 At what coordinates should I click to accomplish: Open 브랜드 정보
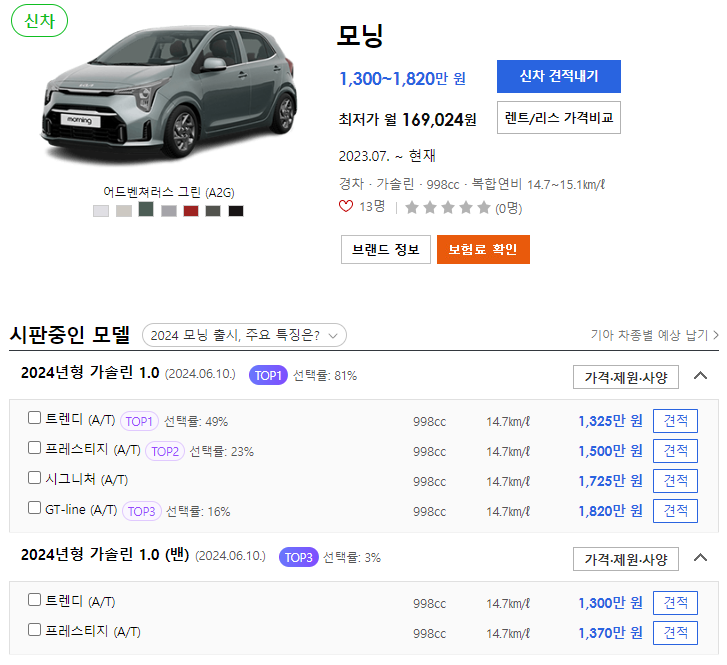pos(386,249)
